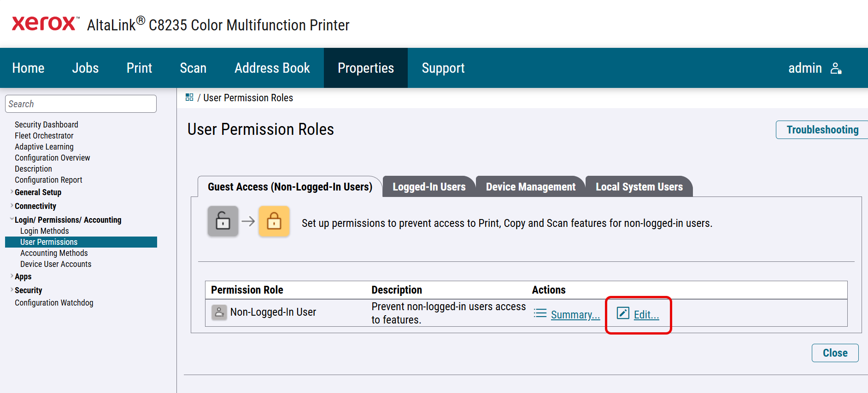
Task: Click the Non-Logged-In User avatar icon
Action: [219, 312]
